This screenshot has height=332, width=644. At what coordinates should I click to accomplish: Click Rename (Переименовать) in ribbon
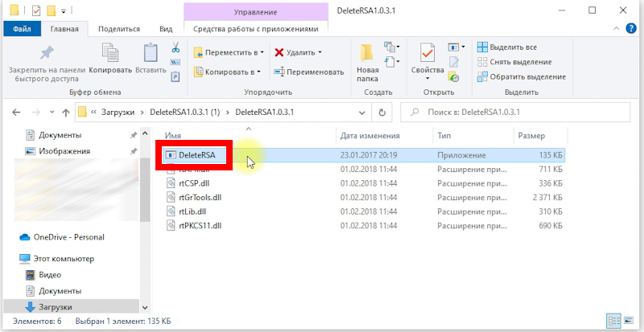point(309,72)
